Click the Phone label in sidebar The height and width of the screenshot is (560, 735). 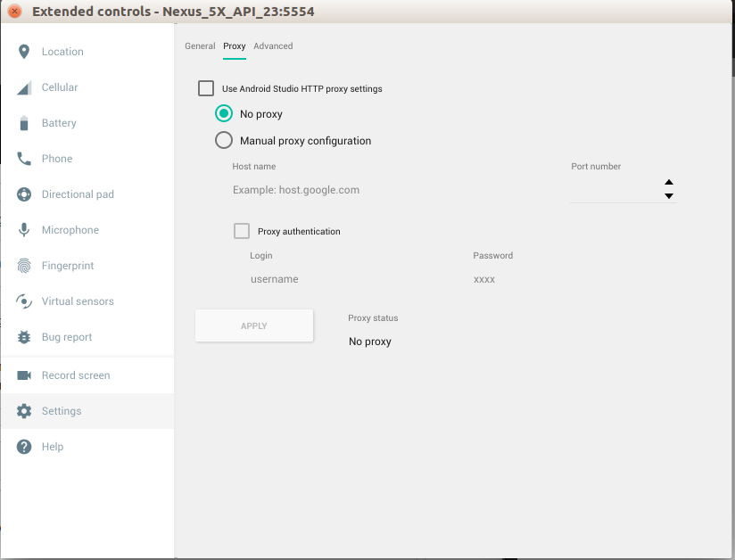[57, 159]
